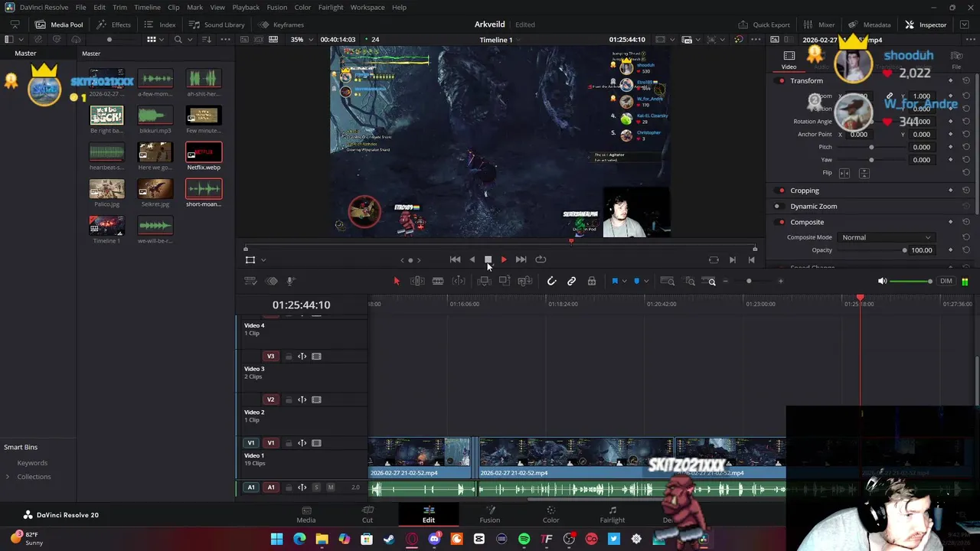Toggle the Composite section switch
980x551 pixels.
(x=781, y=222)
